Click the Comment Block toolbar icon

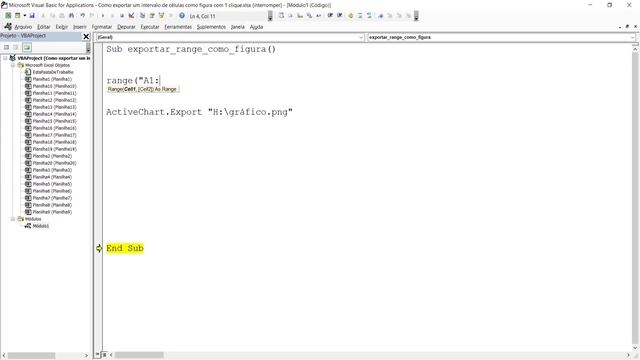[360, 16]
